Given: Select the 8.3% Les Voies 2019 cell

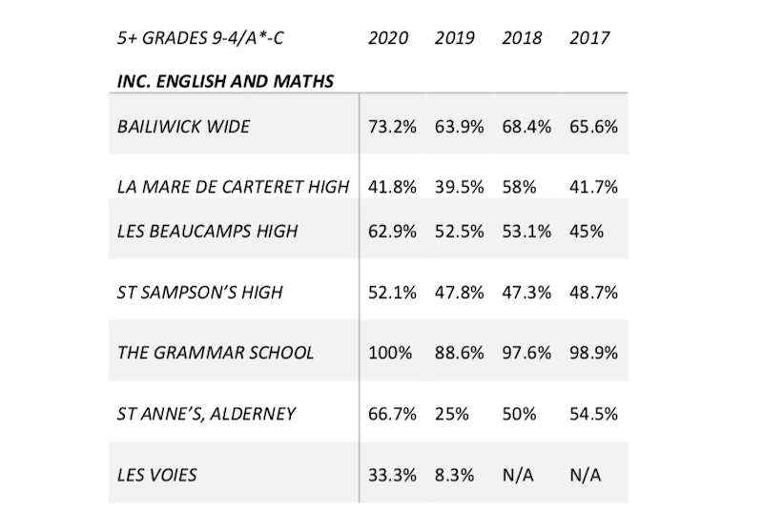Looking at the screenshot, I should pyautogui.click(x=455, y=475).
